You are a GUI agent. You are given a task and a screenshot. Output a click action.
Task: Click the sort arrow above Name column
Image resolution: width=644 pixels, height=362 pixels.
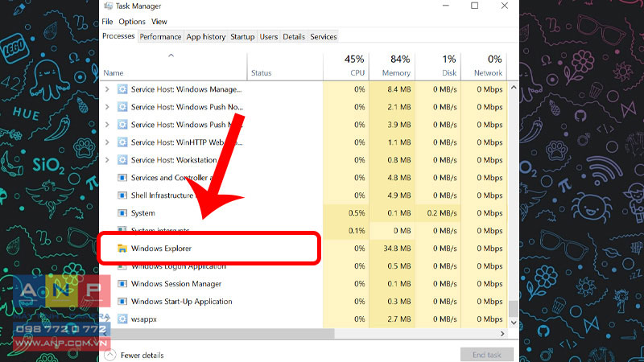tap(171, 56)
